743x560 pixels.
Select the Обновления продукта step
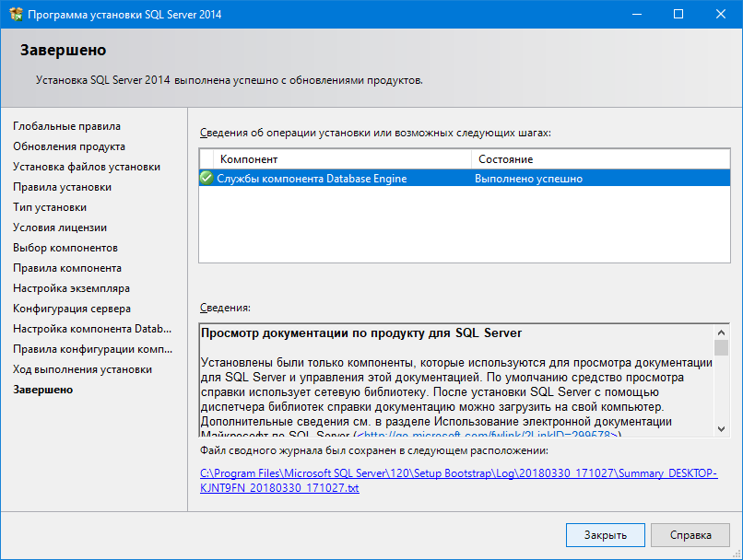coord(69,146)
